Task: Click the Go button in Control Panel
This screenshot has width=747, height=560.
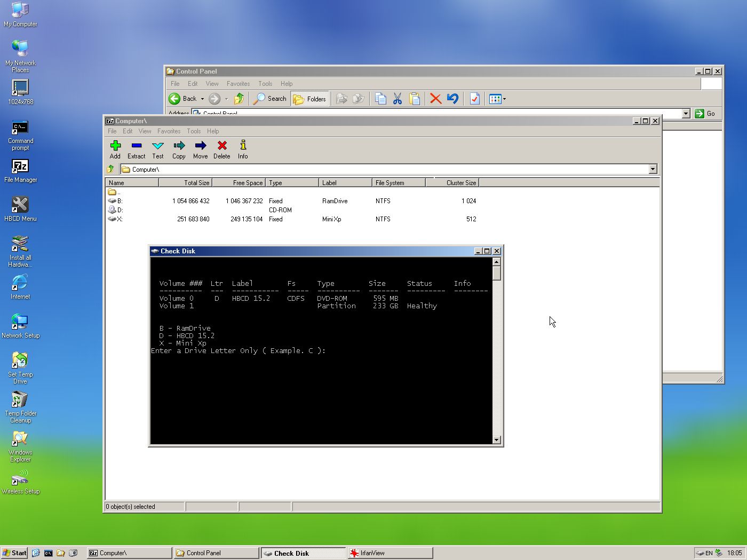Action: click(x=705, y=114)
